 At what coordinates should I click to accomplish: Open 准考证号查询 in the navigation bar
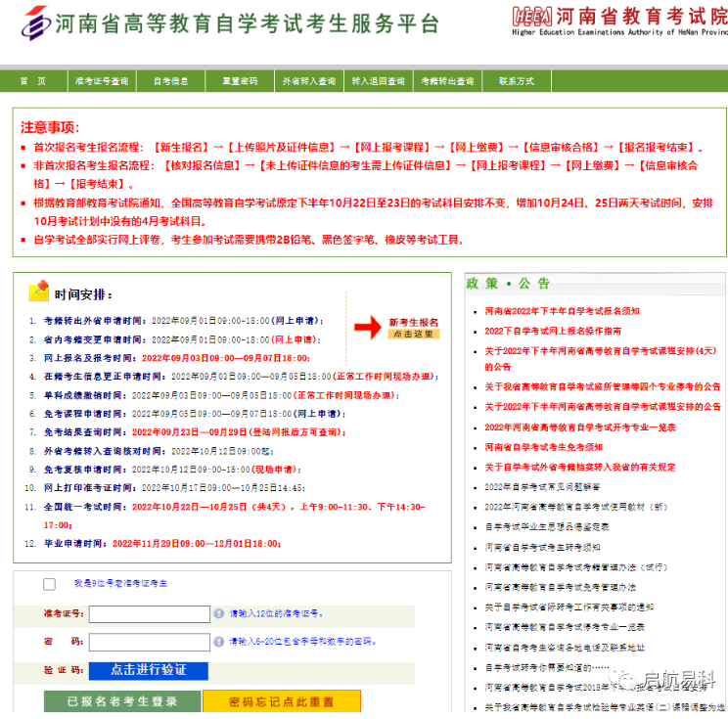(x=102, y=81)
